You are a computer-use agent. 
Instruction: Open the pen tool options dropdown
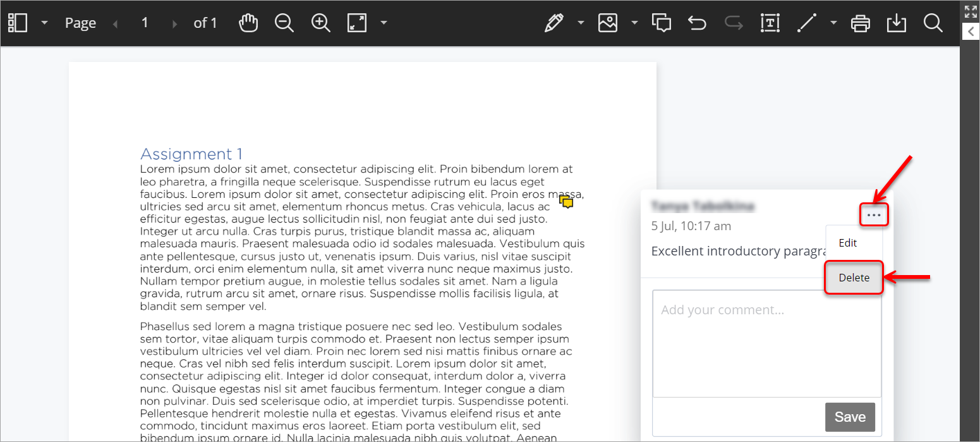coord(581,23)
